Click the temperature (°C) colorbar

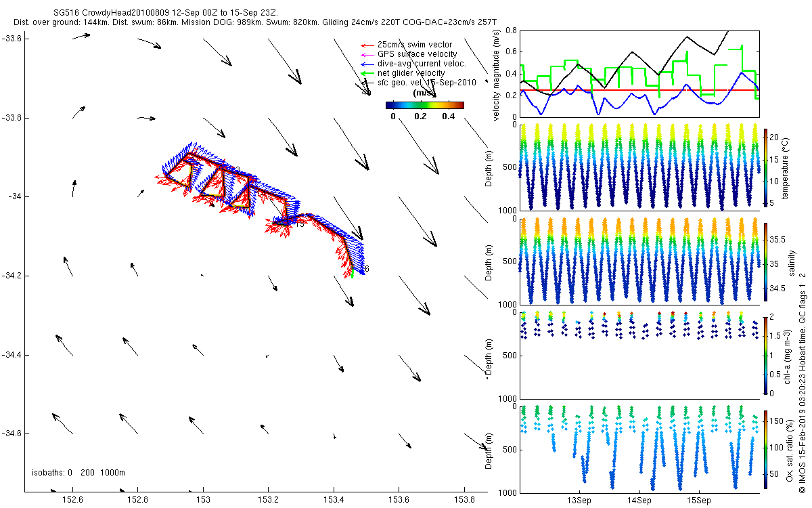766,167
